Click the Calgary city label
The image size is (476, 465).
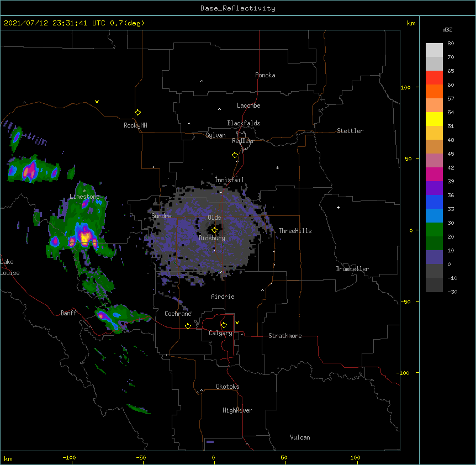(x=220, y=333)
